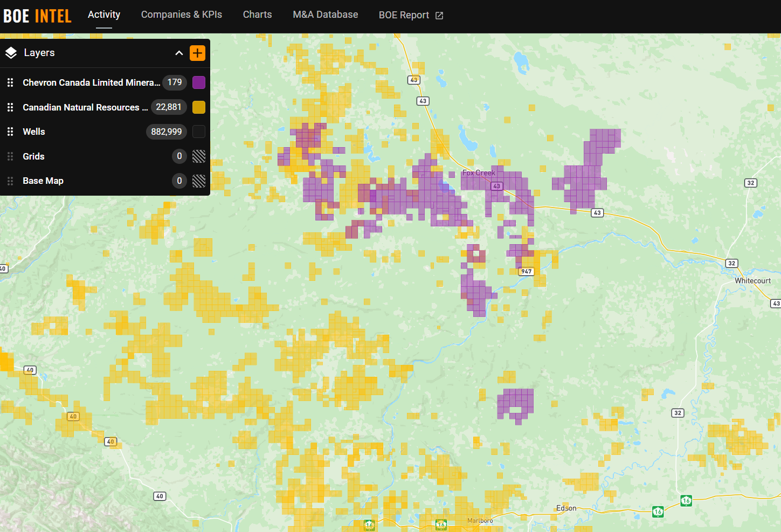Open the M&A Database tab

(326, 15)
